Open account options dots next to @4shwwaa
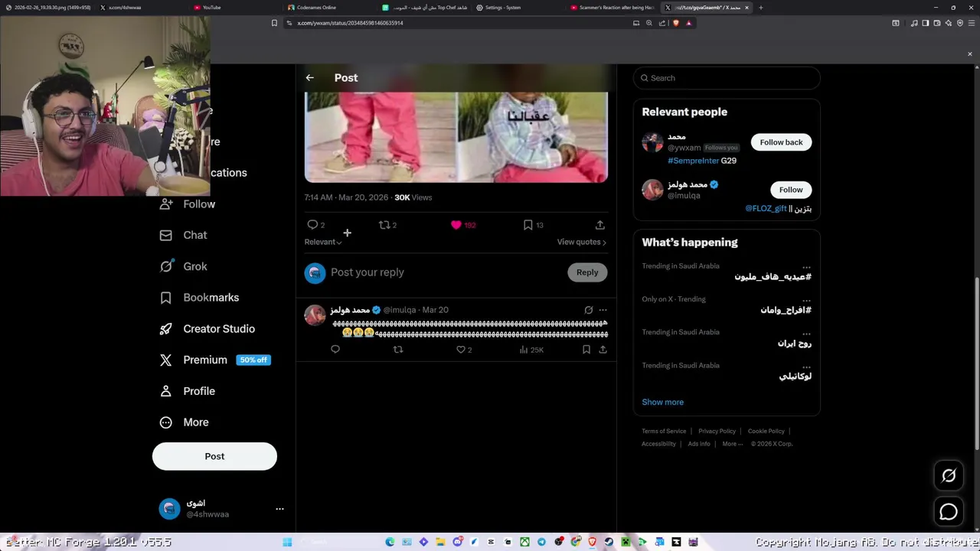980x551 pixels. 279,508
